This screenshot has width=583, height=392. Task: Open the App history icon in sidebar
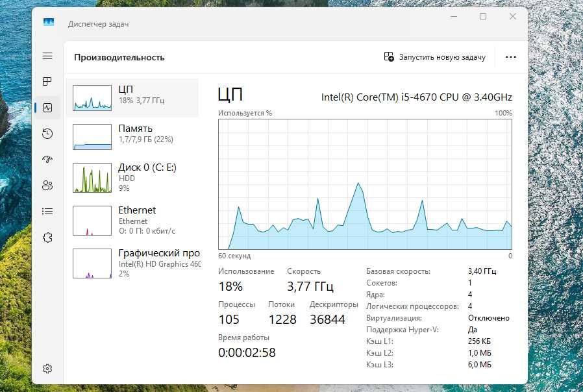(x=47, y=134)
